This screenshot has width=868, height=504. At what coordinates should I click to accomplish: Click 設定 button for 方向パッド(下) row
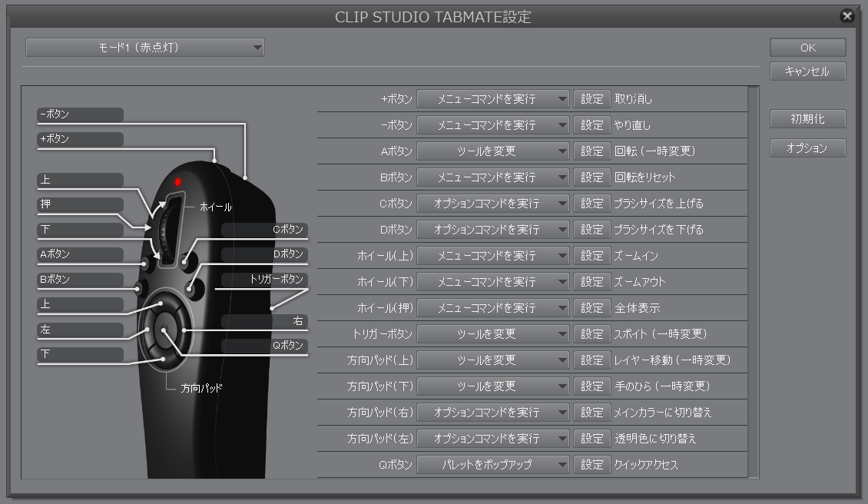pos(591,386)
